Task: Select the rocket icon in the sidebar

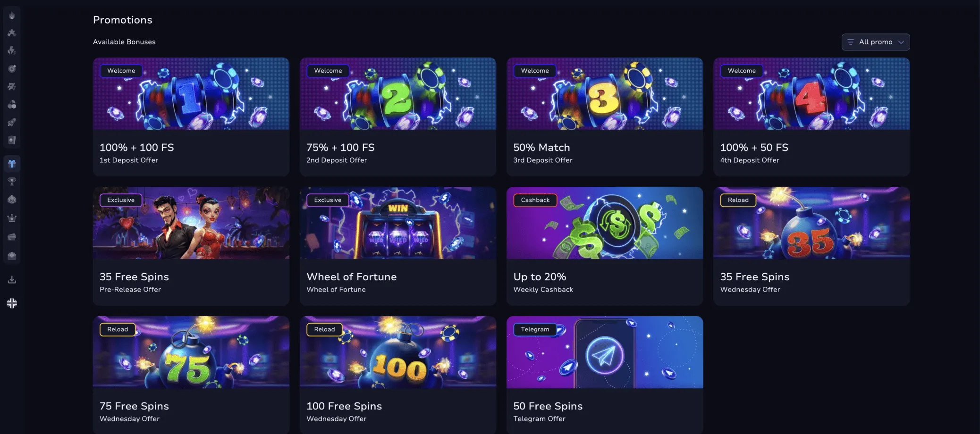Action: [12, 122]
